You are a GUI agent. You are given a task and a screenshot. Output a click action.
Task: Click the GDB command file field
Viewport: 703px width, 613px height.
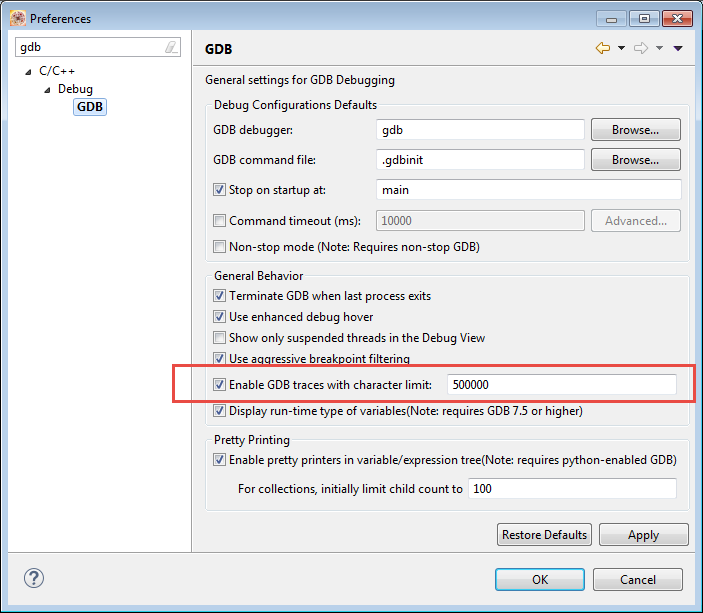pos(480,160)
